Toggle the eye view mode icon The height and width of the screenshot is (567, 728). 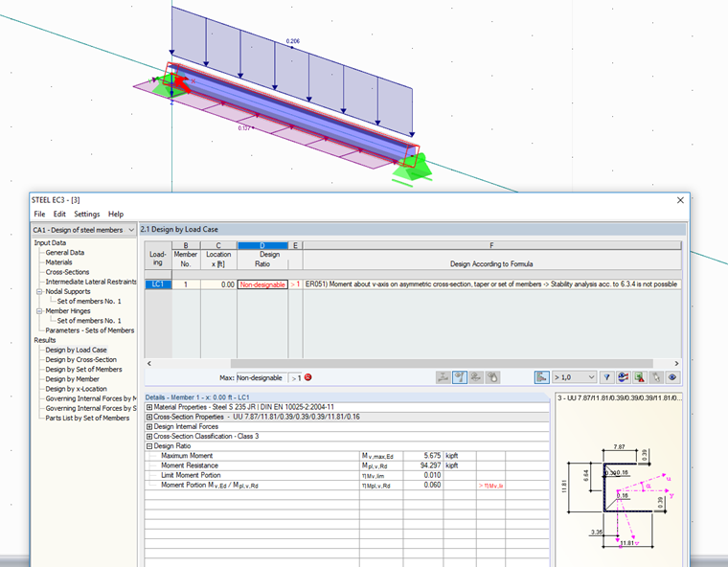coord(672,377)
